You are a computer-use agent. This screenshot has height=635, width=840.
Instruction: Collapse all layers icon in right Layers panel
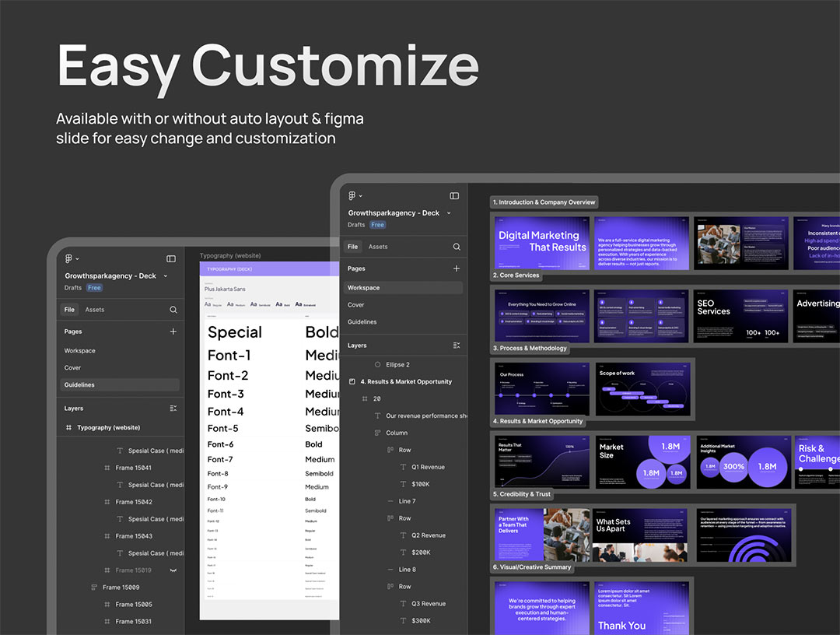click(457, 346)
